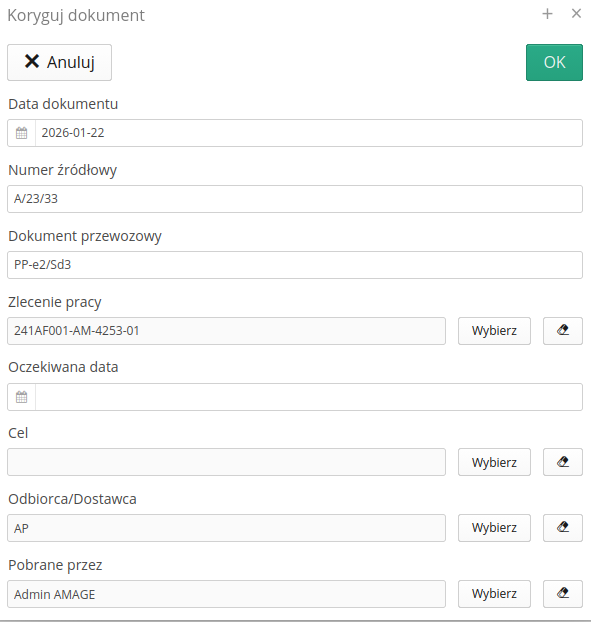Click the Dokument przewozowy input field
Image resolution: width=591 pixels, height=622 pixels.
click(x=295, y=265)
